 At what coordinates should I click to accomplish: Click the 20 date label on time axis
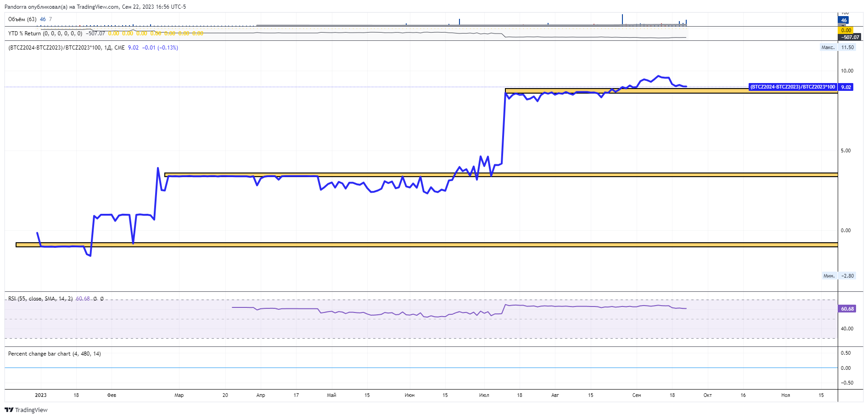(x=225, y=395)
